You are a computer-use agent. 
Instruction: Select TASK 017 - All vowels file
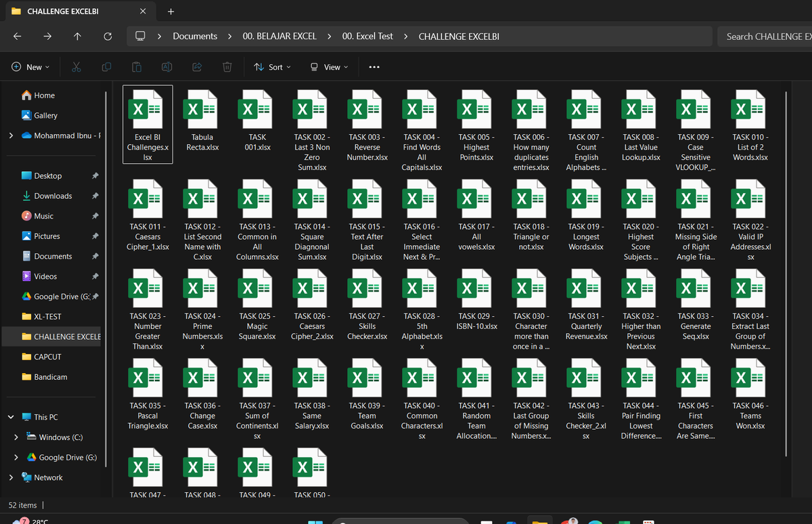click(476, 215)
